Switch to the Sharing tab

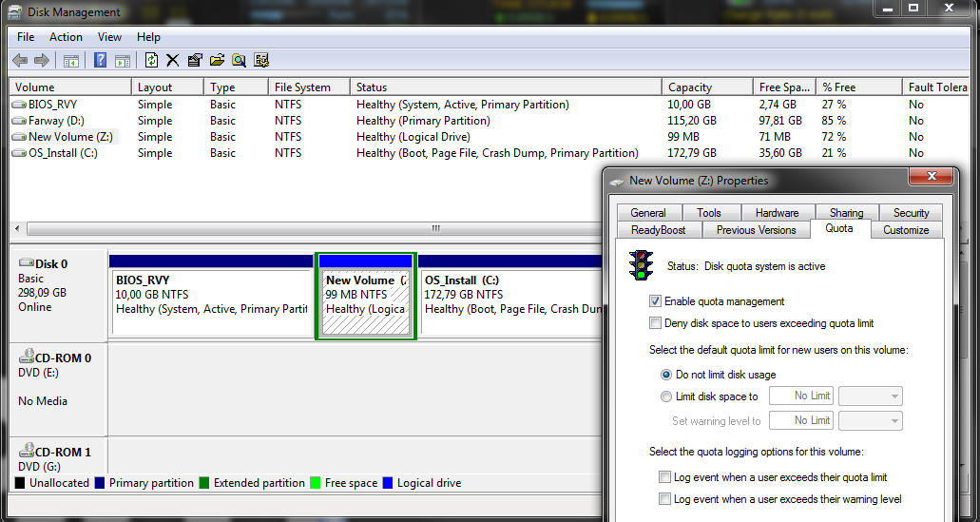[846, 213]
